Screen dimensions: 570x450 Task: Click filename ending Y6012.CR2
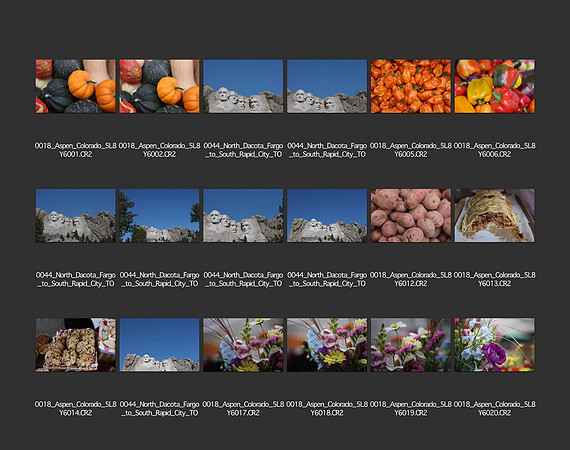(x=411, y=279)
